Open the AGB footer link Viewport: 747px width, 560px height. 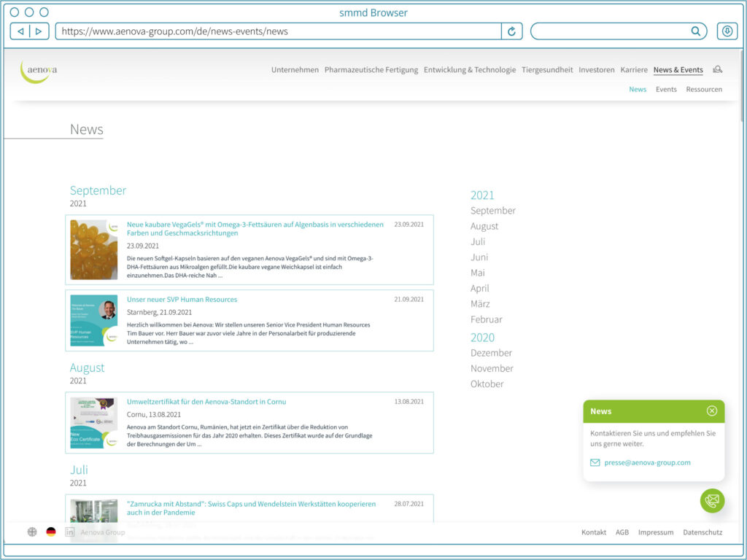point(622,532)
